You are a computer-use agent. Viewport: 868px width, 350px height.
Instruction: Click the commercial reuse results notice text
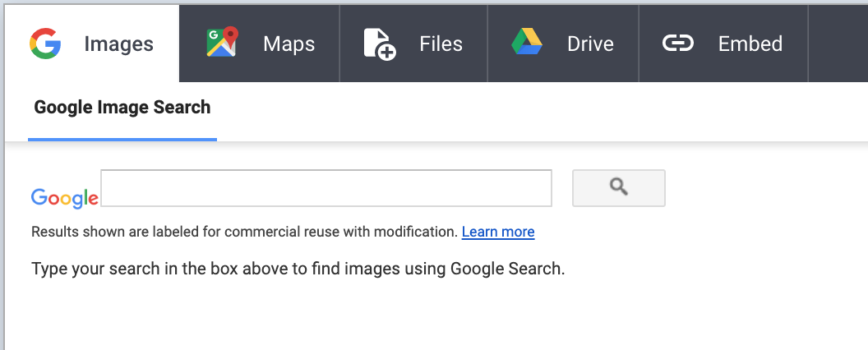coord(244,233)
